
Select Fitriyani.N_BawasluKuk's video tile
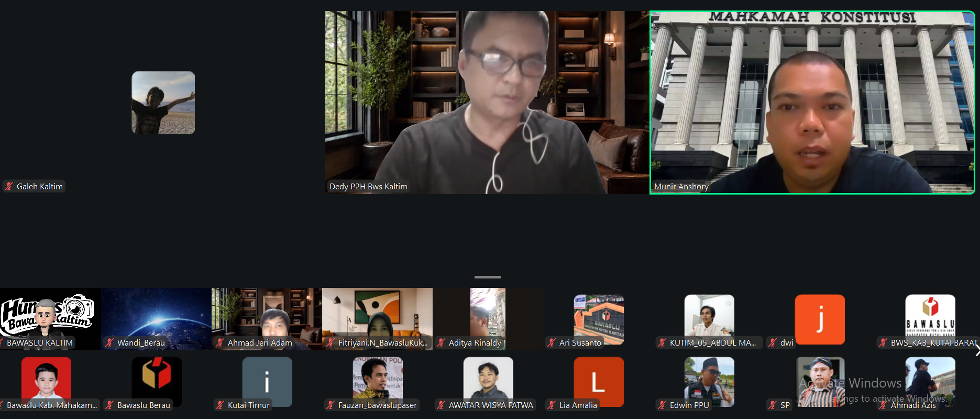[x=377, y=319]
